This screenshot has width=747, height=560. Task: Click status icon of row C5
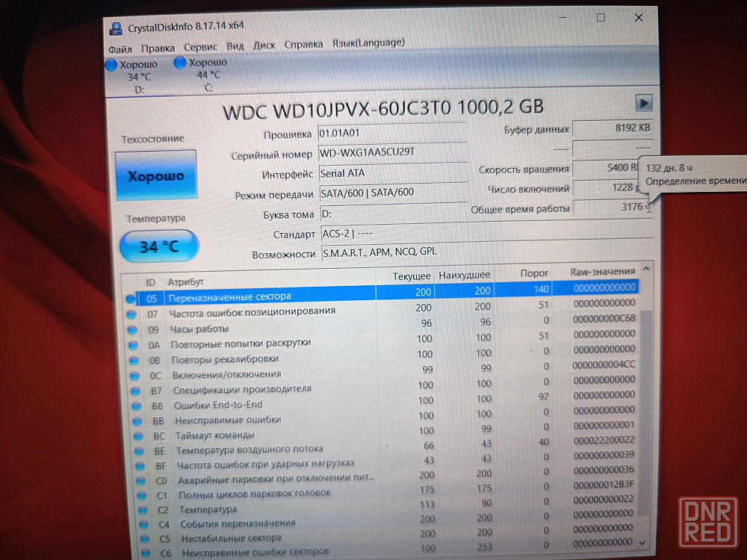(145, 539)
